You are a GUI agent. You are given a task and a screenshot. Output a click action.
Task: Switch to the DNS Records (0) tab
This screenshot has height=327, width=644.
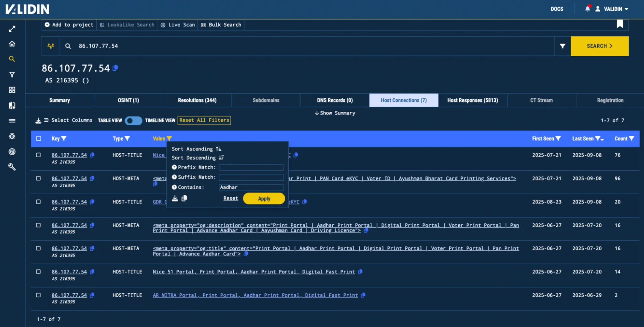tap(335, 100)
